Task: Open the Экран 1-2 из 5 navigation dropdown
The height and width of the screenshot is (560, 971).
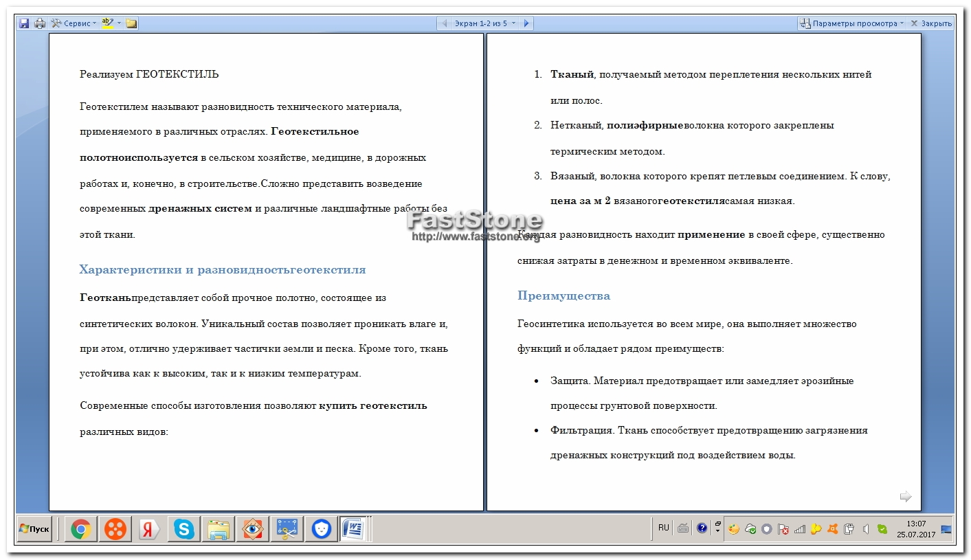Action: (484, 23)
